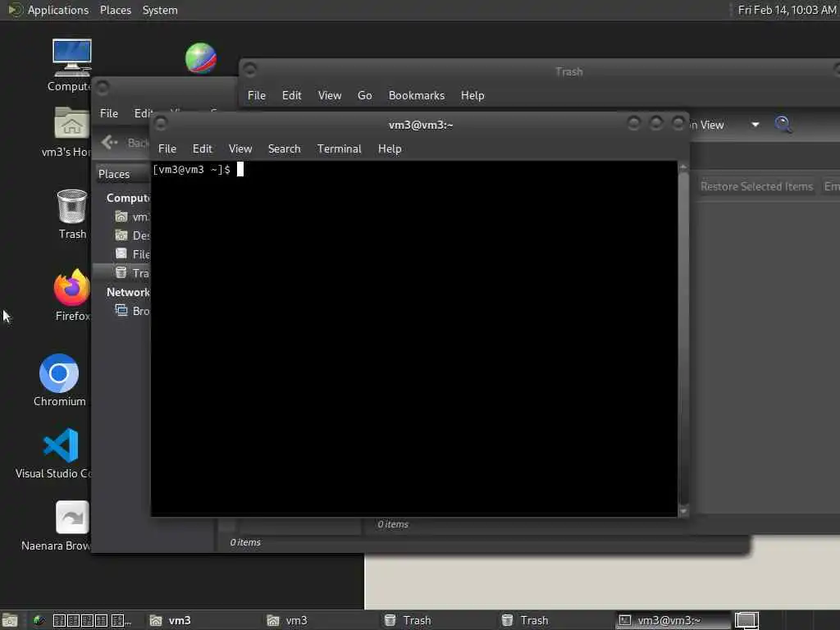This screenshot has height=630, width=840.
Task: Click the globe launcher icon in bottom panel
Action: 39,620
